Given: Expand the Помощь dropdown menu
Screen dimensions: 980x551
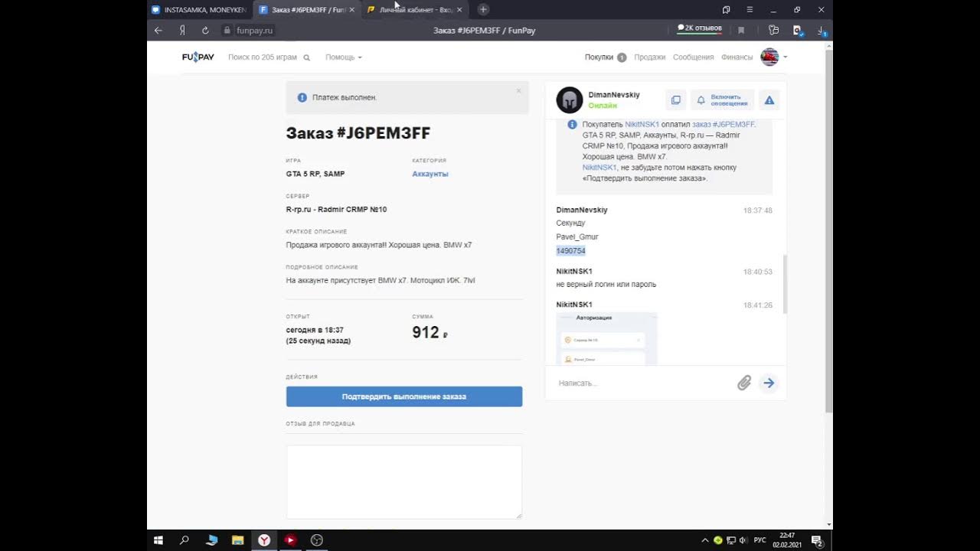Looking at the screenshot, I should pyautogui.click(x=343, y=57).
